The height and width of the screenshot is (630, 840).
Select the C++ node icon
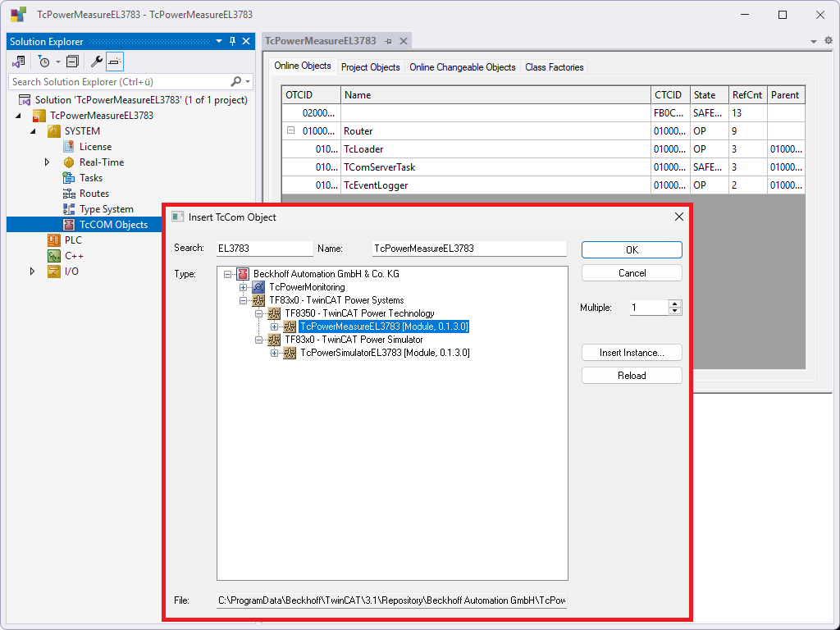point(54,256)
